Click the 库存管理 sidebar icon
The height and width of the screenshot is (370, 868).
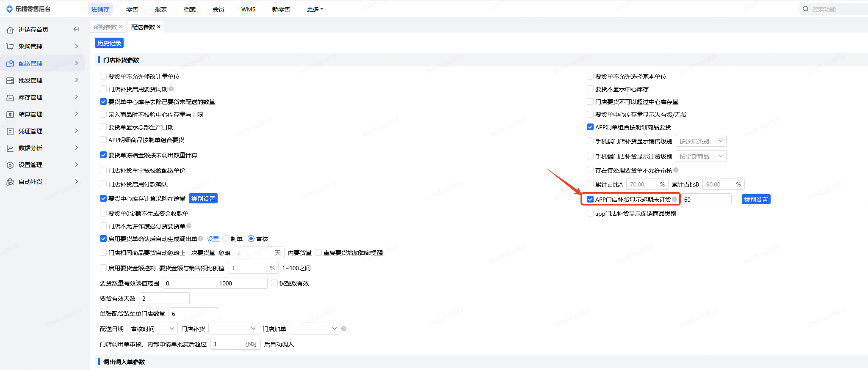pyautogui.click(x=10, y=97)
